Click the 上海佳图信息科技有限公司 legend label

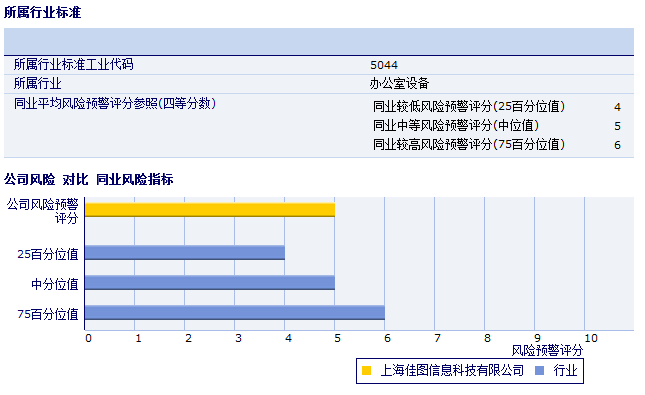click(452, 371)
